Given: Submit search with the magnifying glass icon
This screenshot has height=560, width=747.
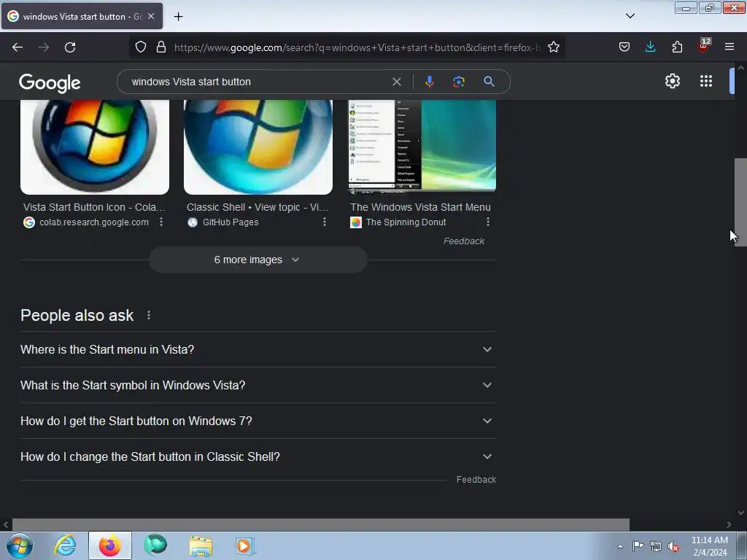Looking at the screenshot, I should [x=489, y=82].
